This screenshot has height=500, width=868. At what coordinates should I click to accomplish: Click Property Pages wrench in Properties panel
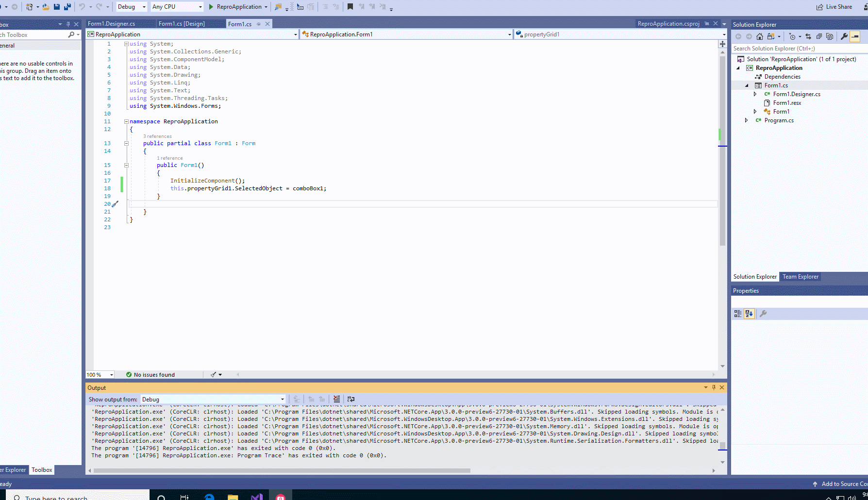point(763,314)
